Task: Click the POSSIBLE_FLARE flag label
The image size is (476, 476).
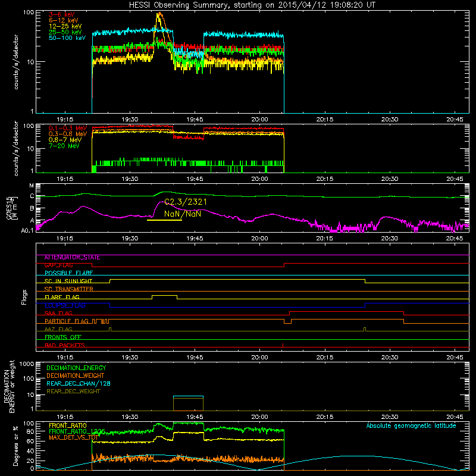Action: [68, 273]
